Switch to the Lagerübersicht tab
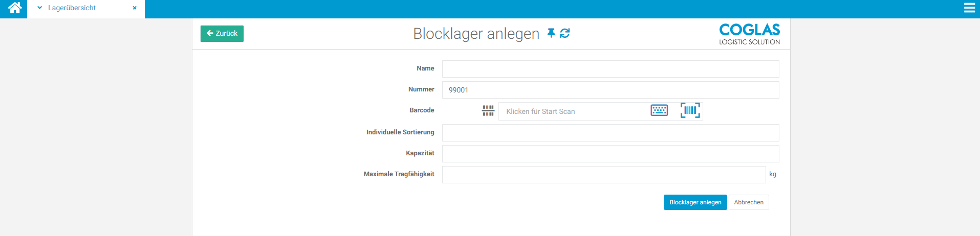Viewport: 980px width, 236px height. coord(72,8)
